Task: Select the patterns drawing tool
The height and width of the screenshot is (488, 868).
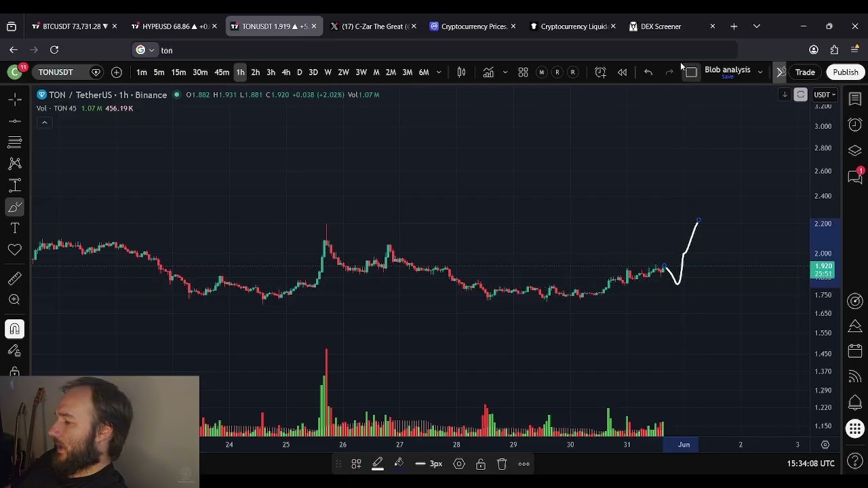Action: (x=15, y=163)
